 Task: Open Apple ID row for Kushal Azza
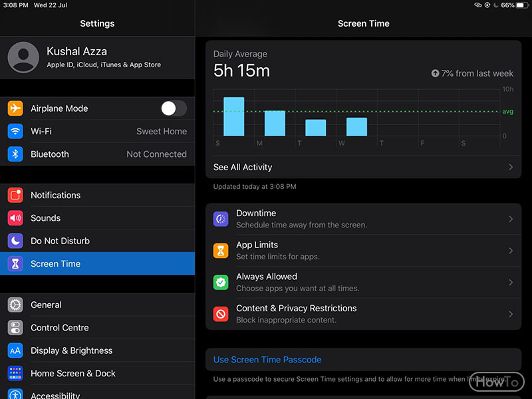[x=97, y=57]
